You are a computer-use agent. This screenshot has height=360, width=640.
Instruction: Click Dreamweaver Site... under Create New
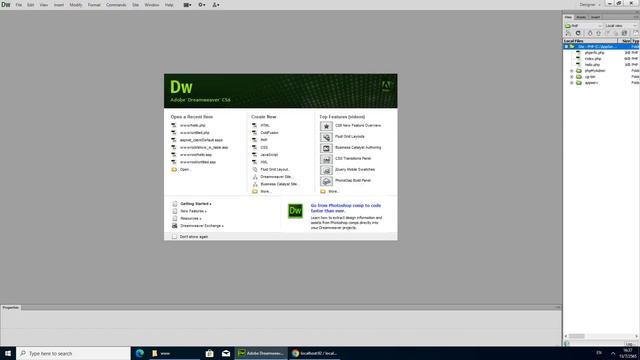(277, 177)
